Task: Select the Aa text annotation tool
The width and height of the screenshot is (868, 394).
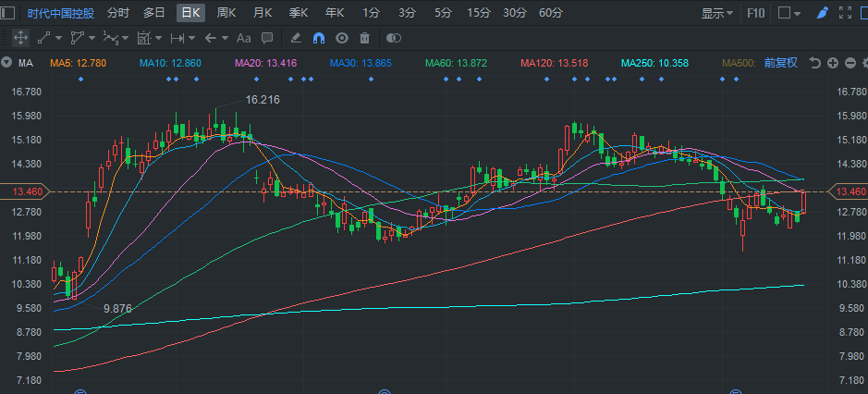Action: [x=243, y=38]
